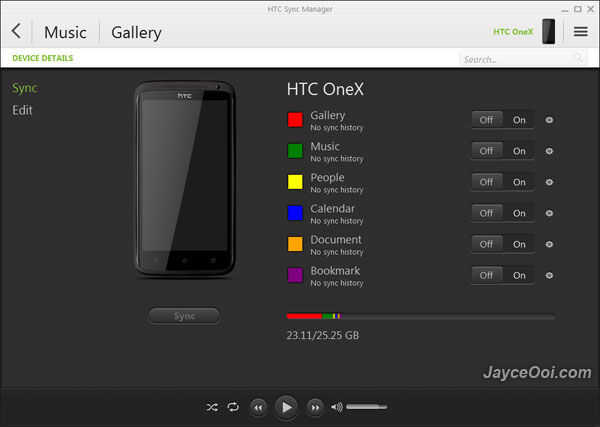Screen dimensions: 600x427
Task: Start music with the Play button
Action: point(286,407)
